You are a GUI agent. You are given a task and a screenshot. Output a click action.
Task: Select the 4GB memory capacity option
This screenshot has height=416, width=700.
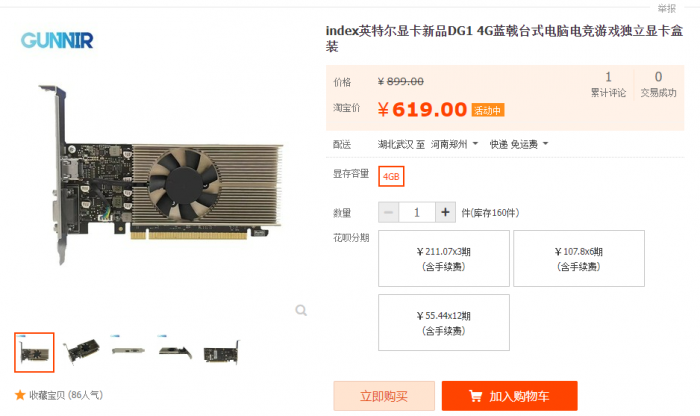[391, 176]
